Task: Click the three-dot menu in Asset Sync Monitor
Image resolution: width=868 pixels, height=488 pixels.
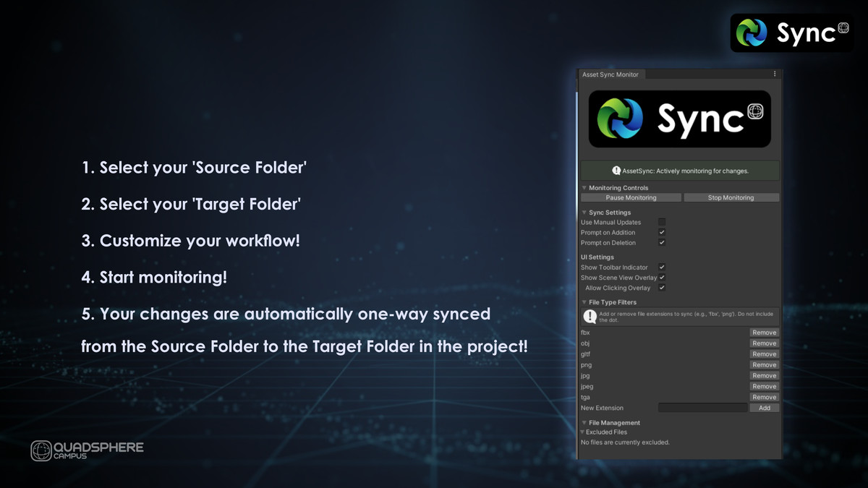Action: point(774,73)
